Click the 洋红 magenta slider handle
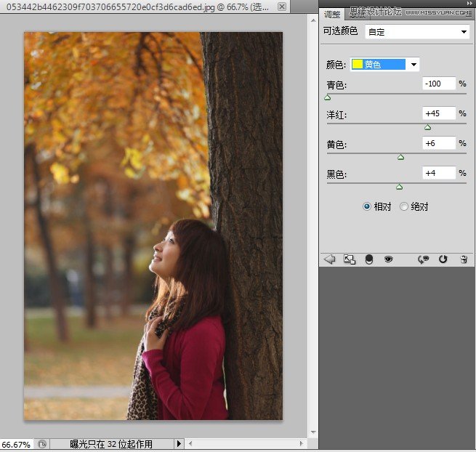Image resolution: width=476 pixels, height=452 pixels. click(428, 127)
